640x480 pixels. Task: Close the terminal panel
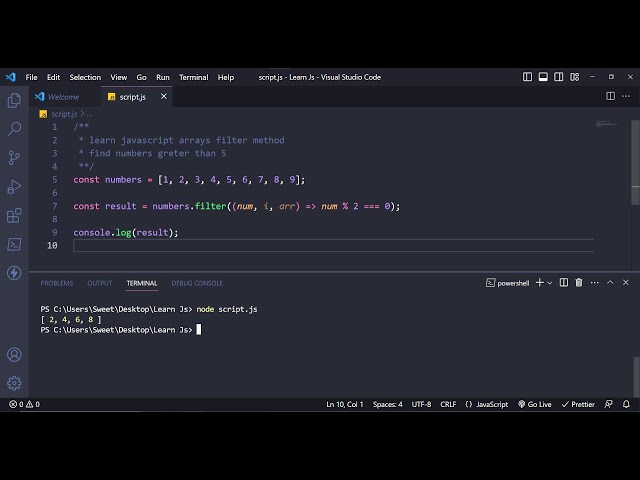click(626, 282)
